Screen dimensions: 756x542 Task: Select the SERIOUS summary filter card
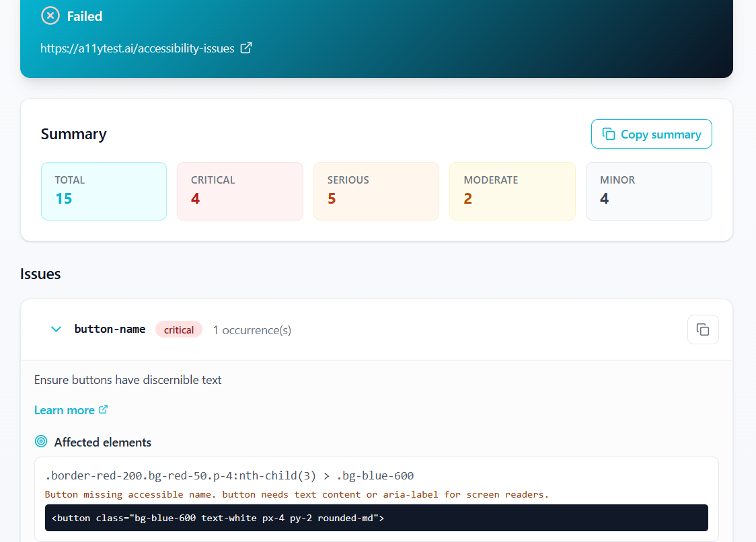[376, 191]
